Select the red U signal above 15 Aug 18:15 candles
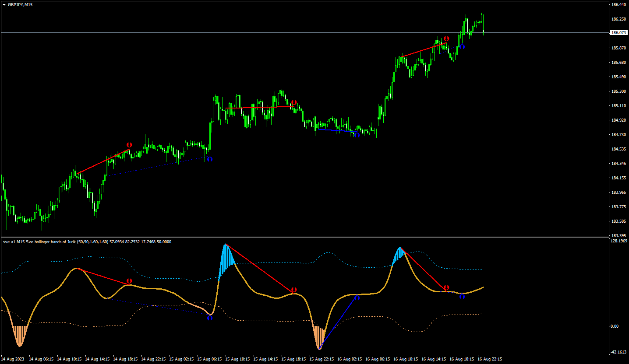629x364 pixels. point(294,101)
